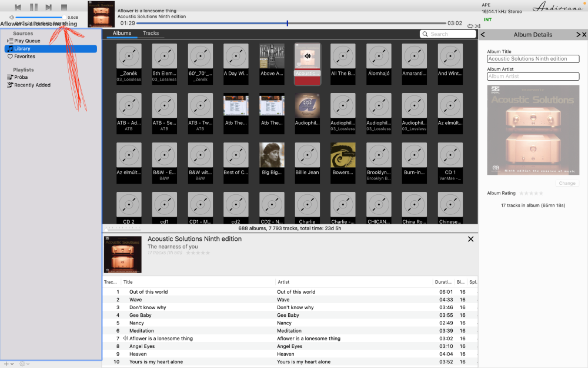Image resolution: width=588 pixels, height=368 pixels.
Task: Set album rating stars in Album Details
Action: [x=531, y=193]
